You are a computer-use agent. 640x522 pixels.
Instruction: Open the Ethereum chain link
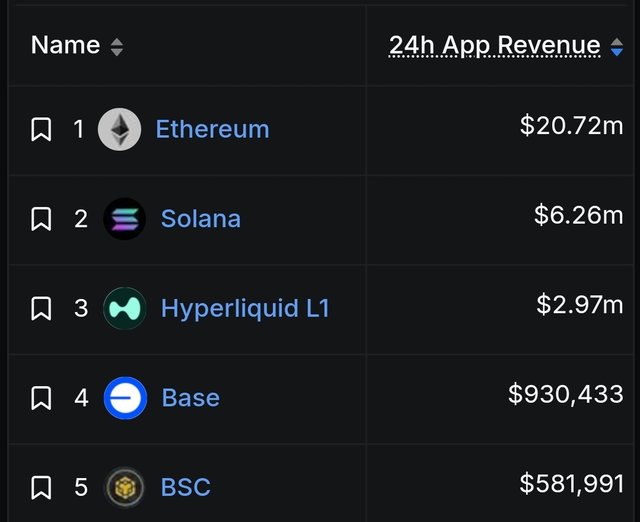[x=213, y=129]
